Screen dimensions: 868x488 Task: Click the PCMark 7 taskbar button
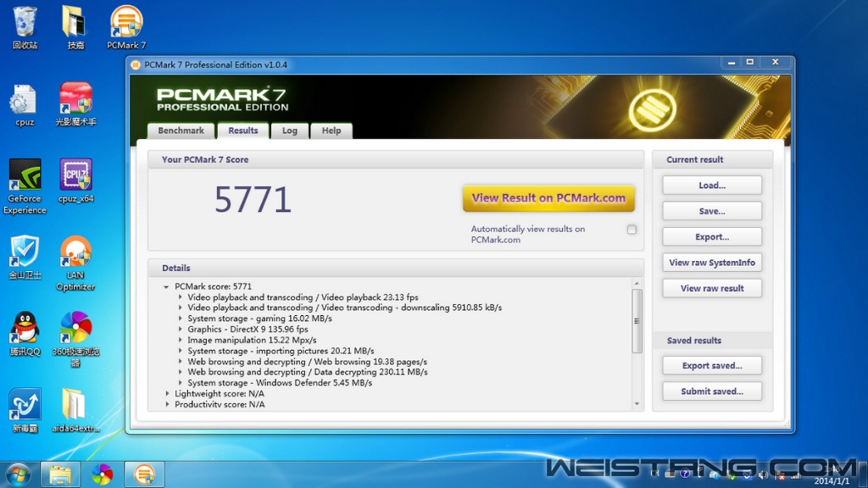coord(144,474)
